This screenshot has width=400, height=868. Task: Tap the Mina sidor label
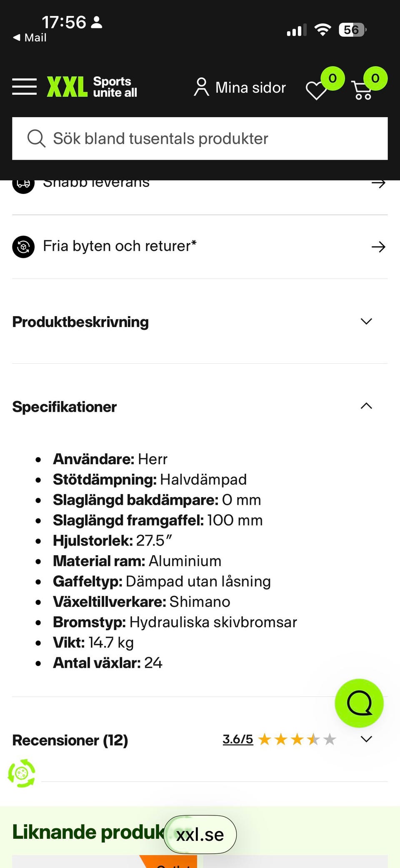click(x=250, y=88)
